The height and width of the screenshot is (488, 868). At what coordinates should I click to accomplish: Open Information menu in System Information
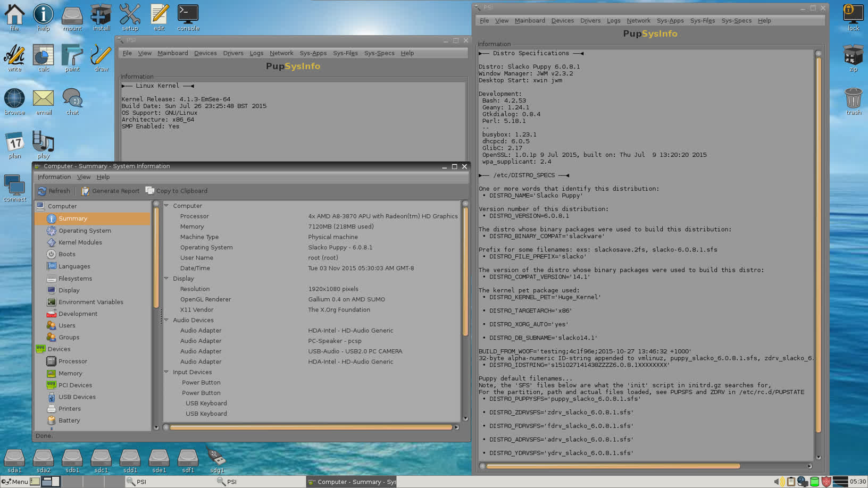[x=54, y=177]
